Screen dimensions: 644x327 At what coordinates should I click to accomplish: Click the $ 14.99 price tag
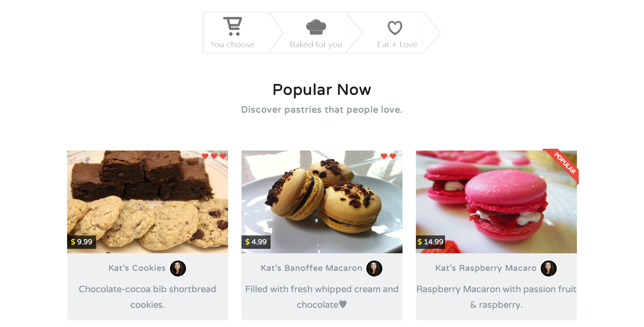coord(430,242)
